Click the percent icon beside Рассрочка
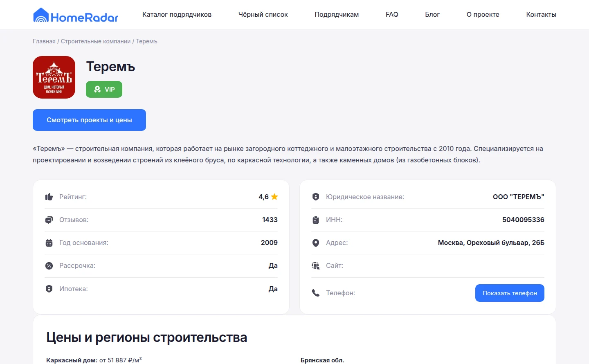589x364 pixels. 49,266
